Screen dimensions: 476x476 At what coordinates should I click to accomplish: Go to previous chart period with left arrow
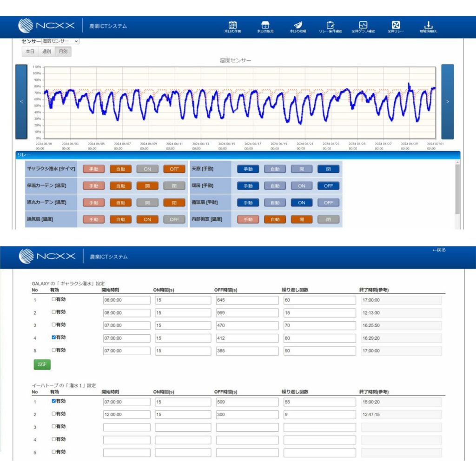tap(21, 102)
